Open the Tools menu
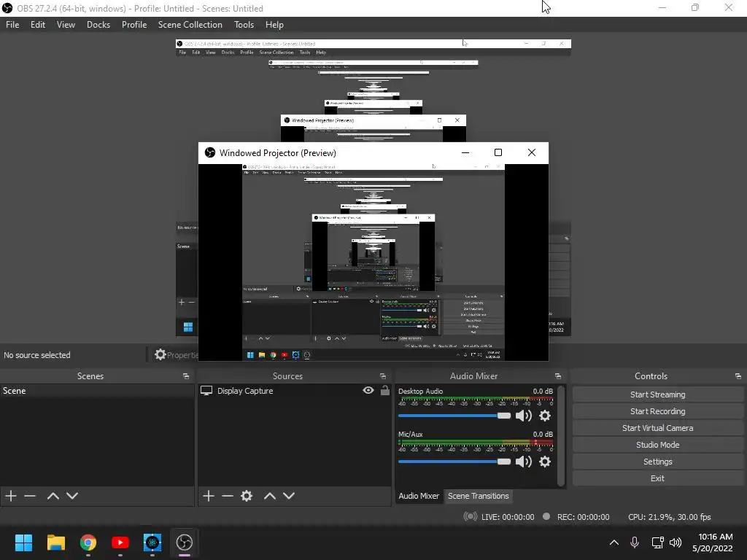The height and width of the screenshot is (560, 747). point(244,25)
